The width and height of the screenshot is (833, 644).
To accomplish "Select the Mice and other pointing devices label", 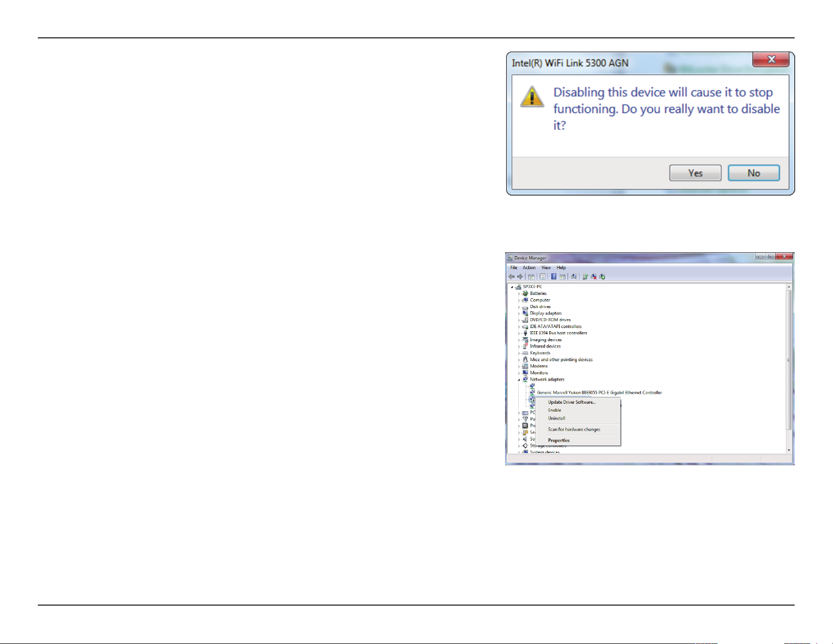I will click(561, 360).
